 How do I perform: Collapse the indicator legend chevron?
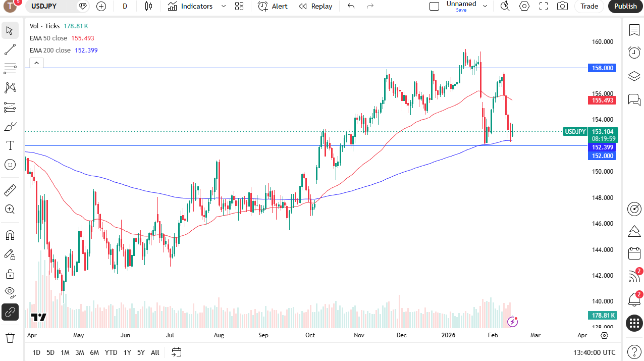coord(36,63)
